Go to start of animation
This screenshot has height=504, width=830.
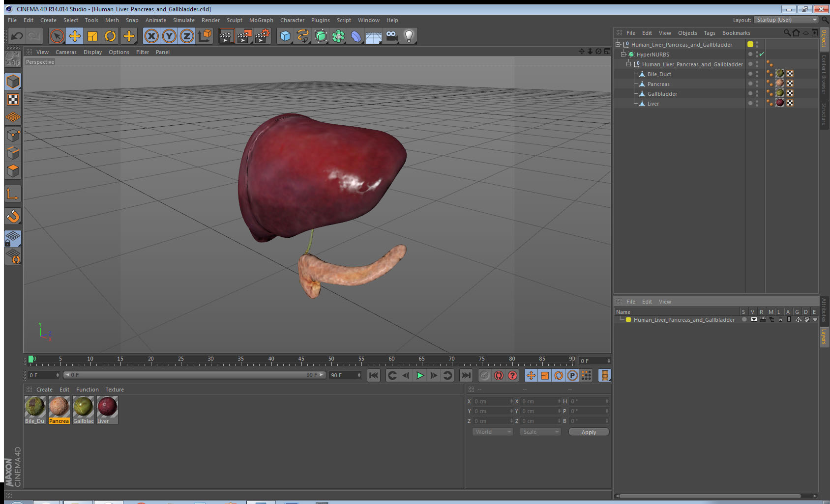point(374,375)
